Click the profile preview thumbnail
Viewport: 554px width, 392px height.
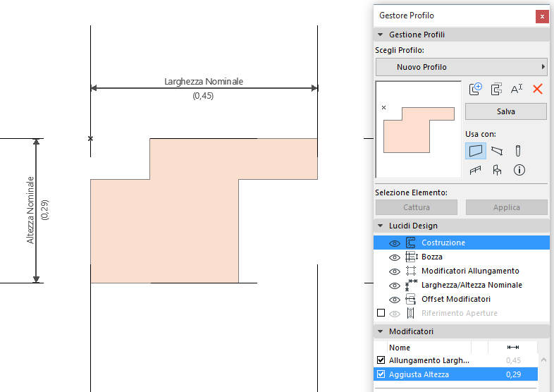pos(419,129)
